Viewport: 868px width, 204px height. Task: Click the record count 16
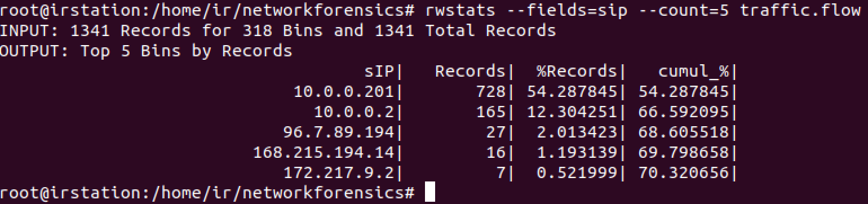point(495,153)
